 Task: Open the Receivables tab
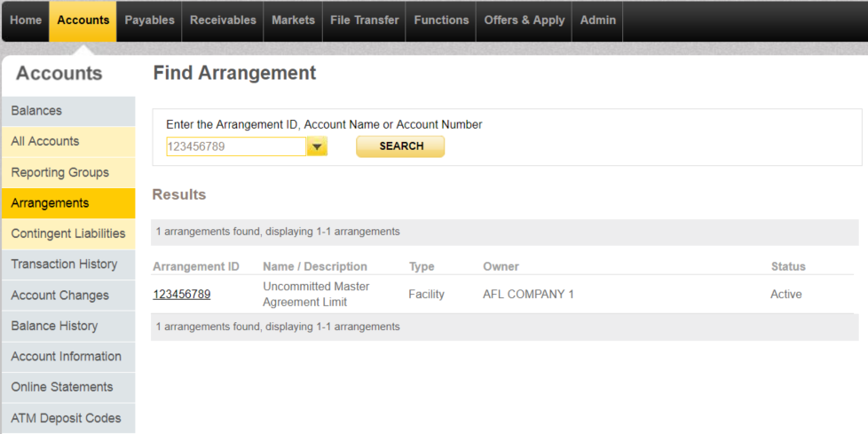(223, 20)
